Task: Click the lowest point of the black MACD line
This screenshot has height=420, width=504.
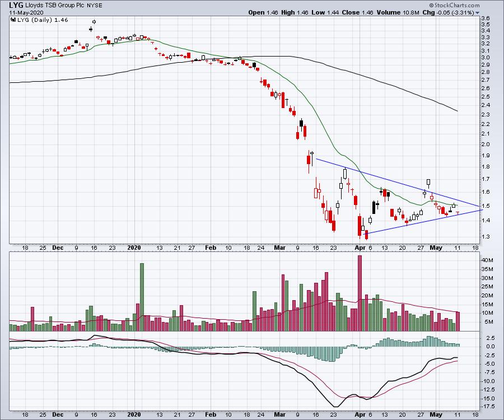Action: pos(335,407)
